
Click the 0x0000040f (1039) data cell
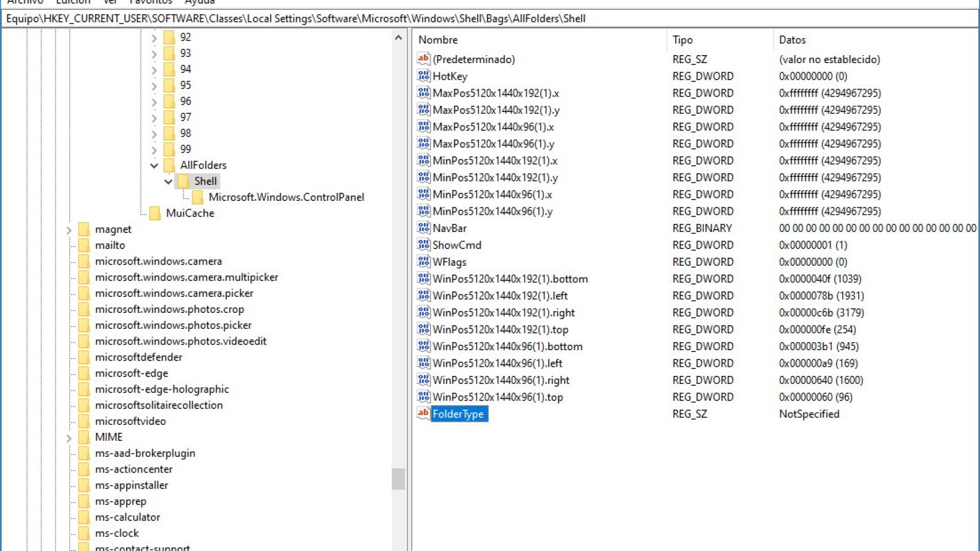tap(820, 279)
